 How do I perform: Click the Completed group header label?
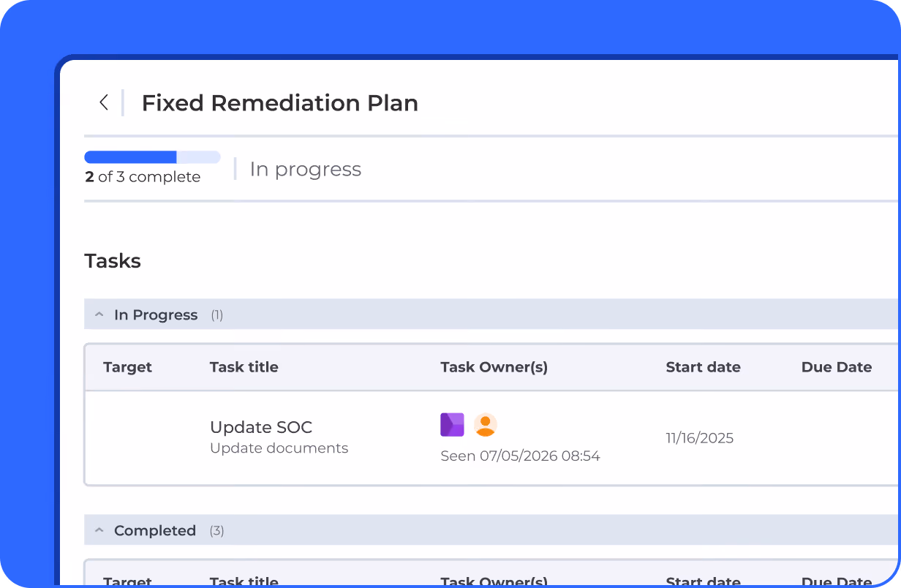coord(155,531)
